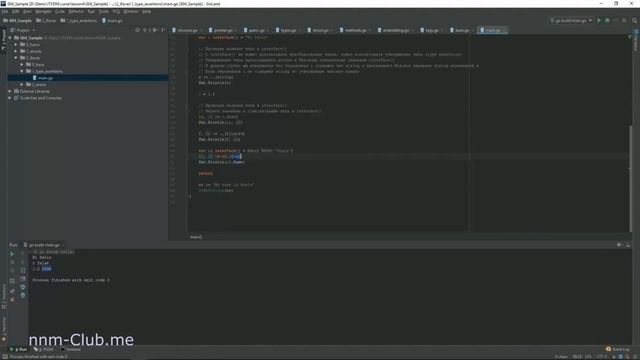
Task: Toggle the Favorites side tab
Action: pos(4,329)
